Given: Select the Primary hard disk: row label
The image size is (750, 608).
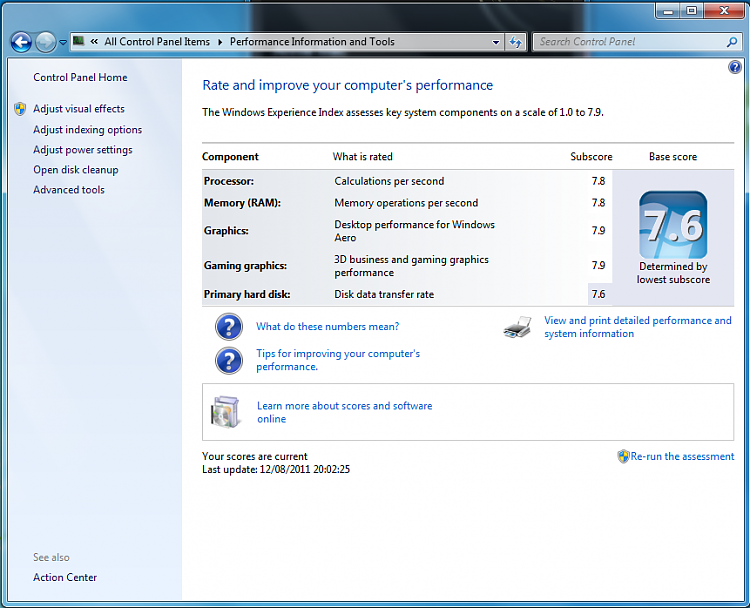Looking at the screenshot, I should pyautogui.click(x=247, y=294).
